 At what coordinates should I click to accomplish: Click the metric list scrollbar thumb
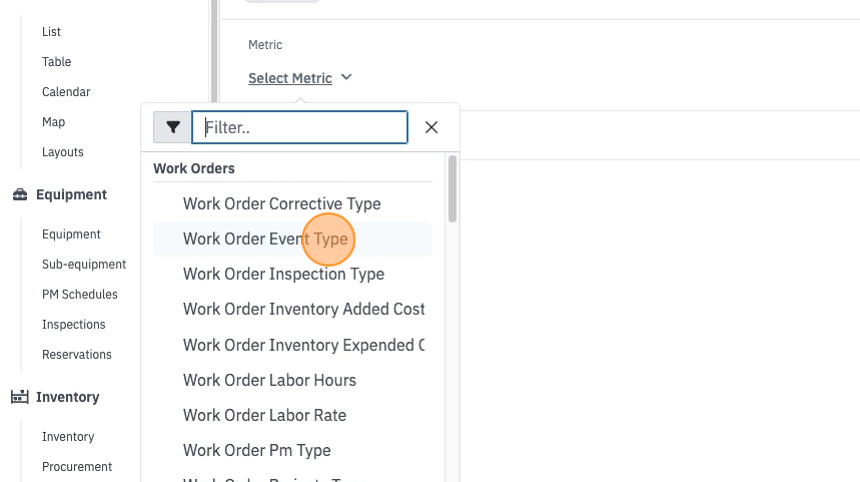[x=452, y=189]
